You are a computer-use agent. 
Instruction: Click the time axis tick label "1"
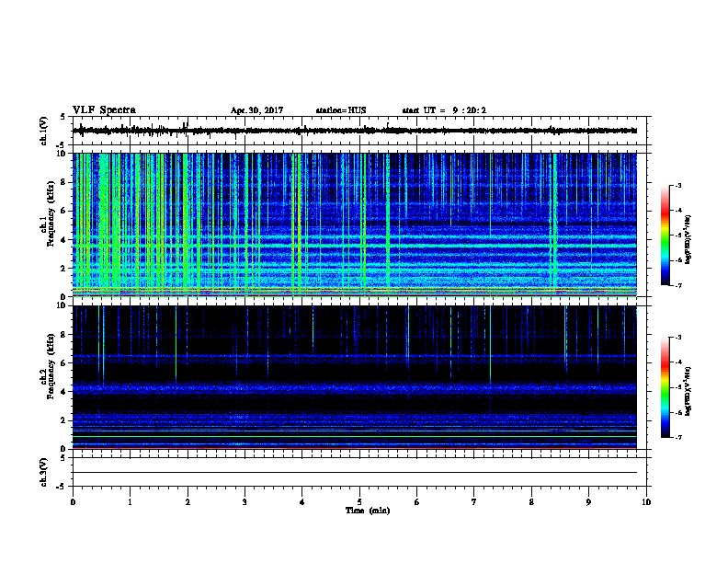click(x=130, y=502)
